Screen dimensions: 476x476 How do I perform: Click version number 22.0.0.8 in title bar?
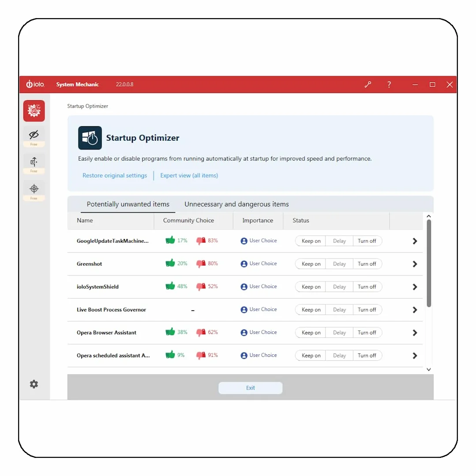click(x=124, y=84)
